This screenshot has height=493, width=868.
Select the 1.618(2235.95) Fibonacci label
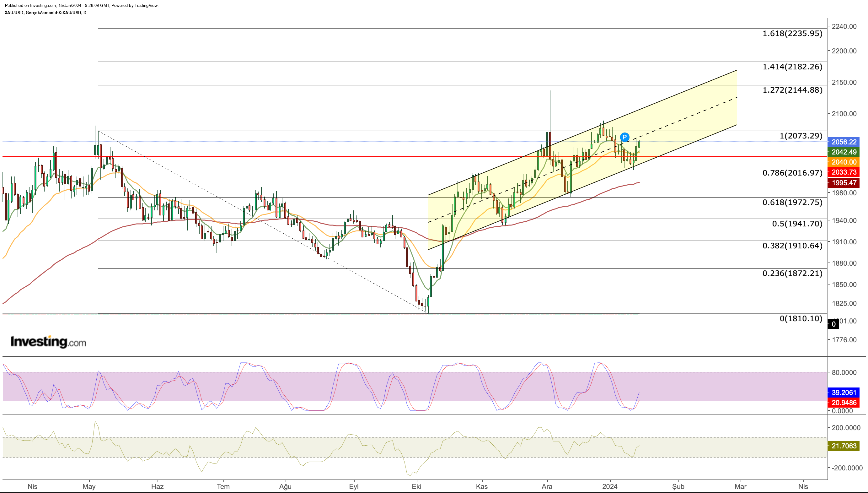click(x=792, y=34)
